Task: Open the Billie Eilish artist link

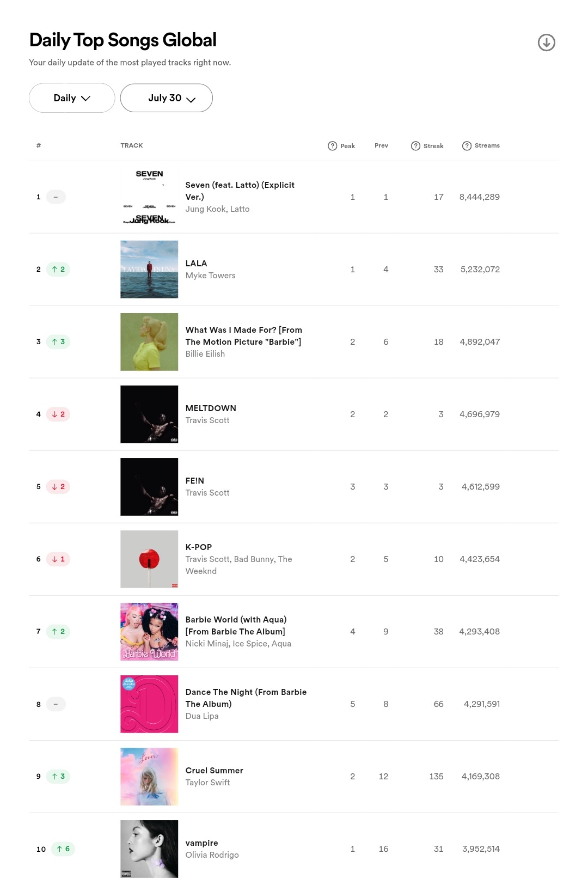Action: (205, 354)
